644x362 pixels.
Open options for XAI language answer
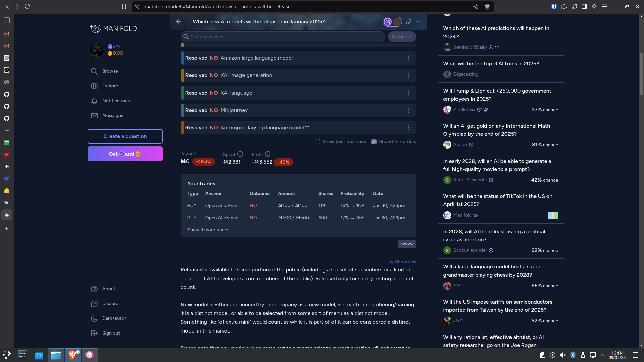[x=408, y=93]
